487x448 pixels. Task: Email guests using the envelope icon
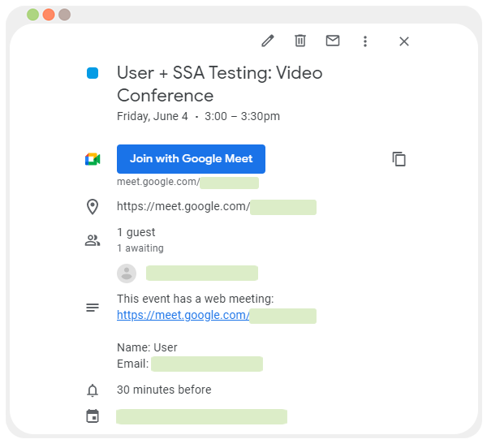333,41
